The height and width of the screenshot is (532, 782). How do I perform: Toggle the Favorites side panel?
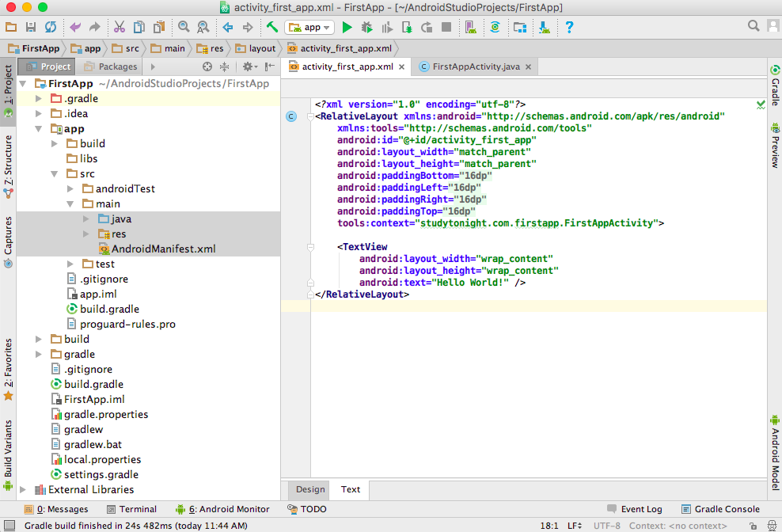pyautogui.click(x=8, y=369)
